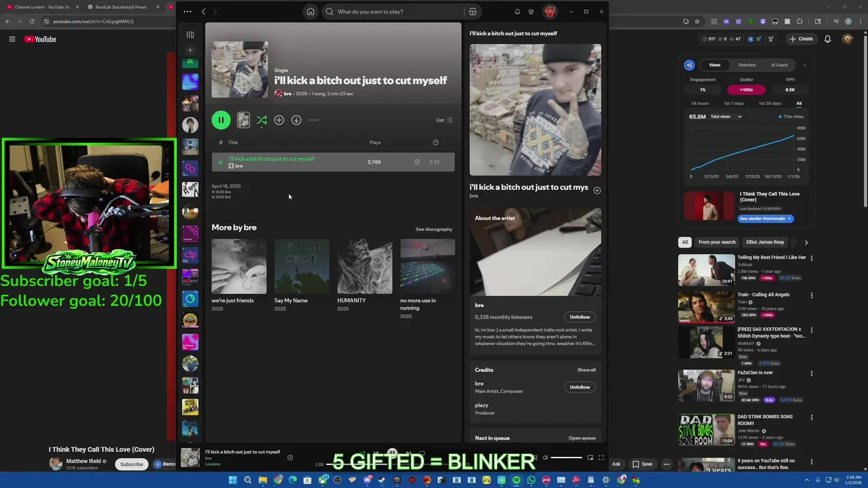Switch to Views tab in vidIQ panel
The width and height of the screenshot is (868, 488).
coord(715,65)
